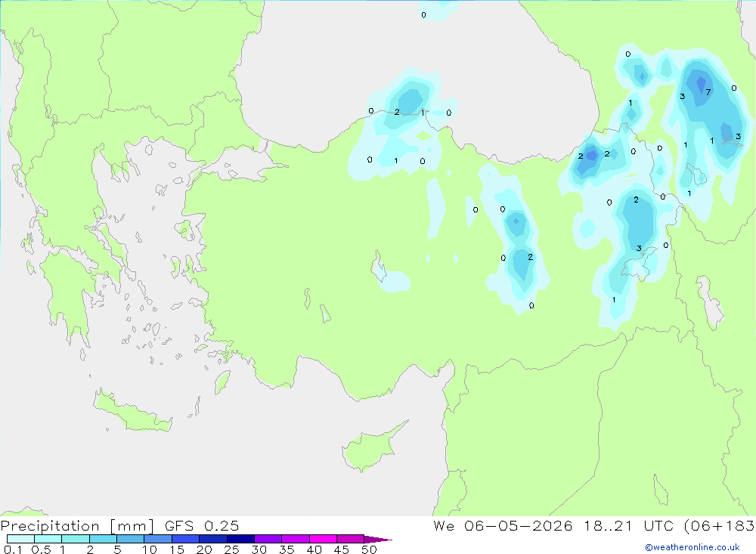This screenshot has width=756, height=554.
Task: Click the "7" precipitation value on map
Action: 708,92
